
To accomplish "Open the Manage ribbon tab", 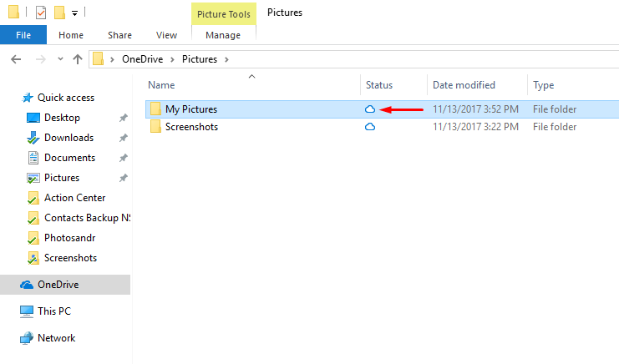I will (223, 35).
